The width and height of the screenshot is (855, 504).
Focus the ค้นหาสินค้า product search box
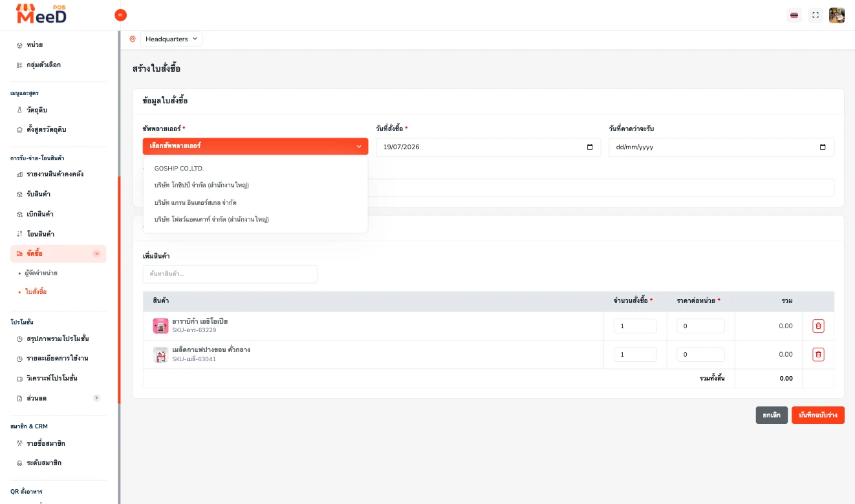(x=230, y=274)
